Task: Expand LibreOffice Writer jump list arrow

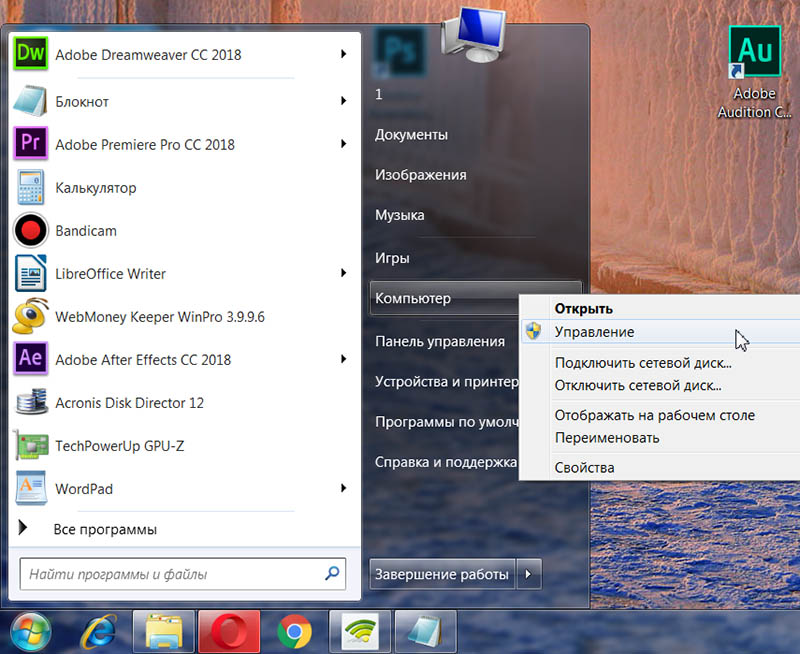Action: (343, 273)
